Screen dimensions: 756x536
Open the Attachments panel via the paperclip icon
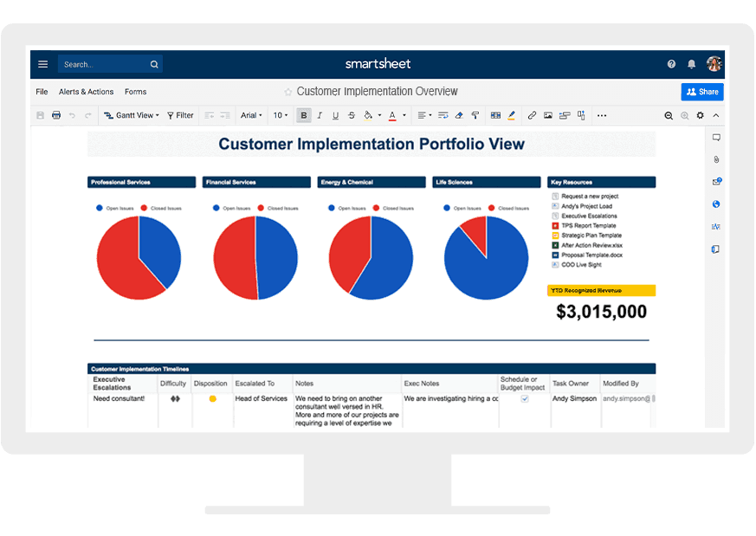[716, 159]
